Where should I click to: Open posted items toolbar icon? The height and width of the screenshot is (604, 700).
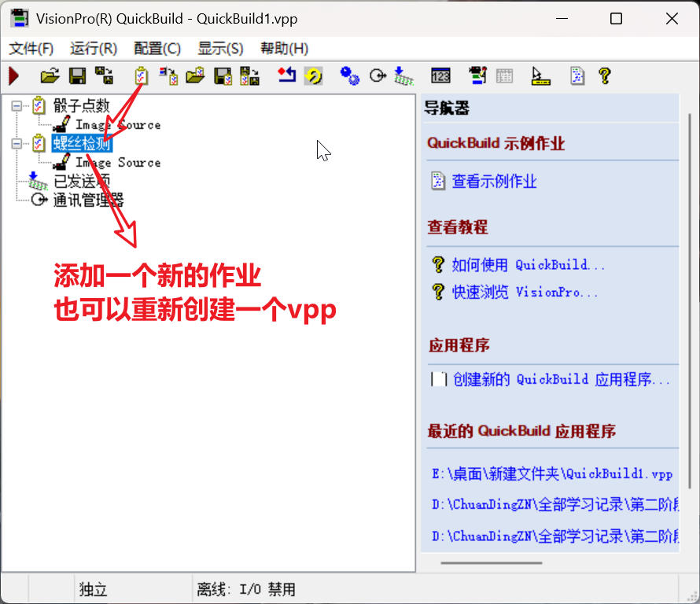pos(404,75)
